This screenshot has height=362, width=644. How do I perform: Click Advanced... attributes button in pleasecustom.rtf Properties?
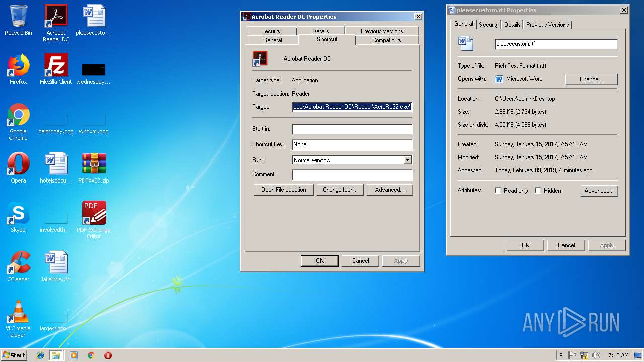click(x=599, y=191)
